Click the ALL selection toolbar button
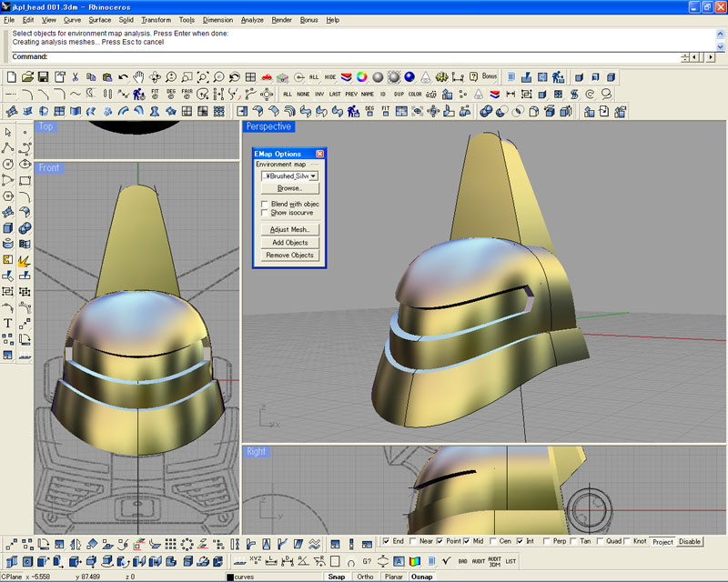This screenshot has width=728, height=582. (314, 77)
